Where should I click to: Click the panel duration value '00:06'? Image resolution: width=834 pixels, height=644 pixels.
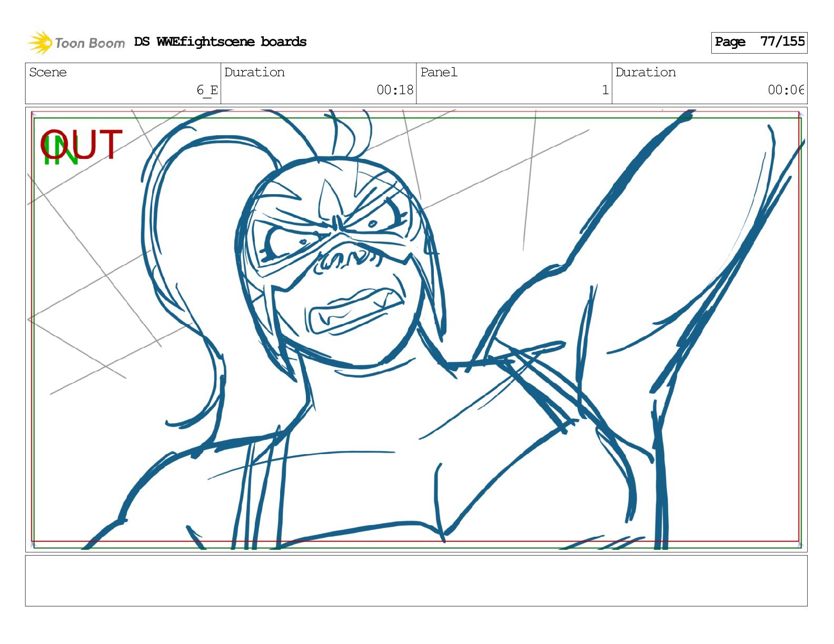[786, 90]
